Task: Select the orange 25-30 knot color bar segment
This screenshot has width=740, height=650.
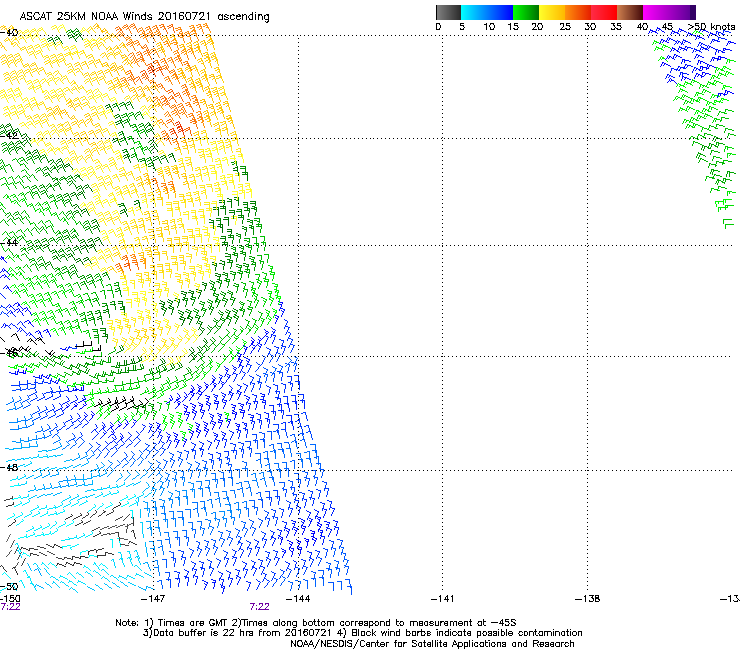Action: (x=578, y=12)
